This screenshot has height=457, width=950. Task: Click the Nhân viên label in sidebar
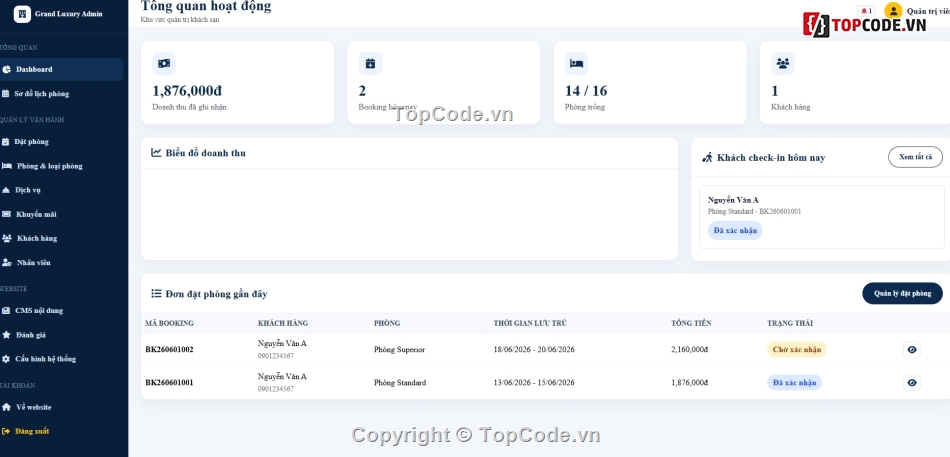[x=34, y=262]
